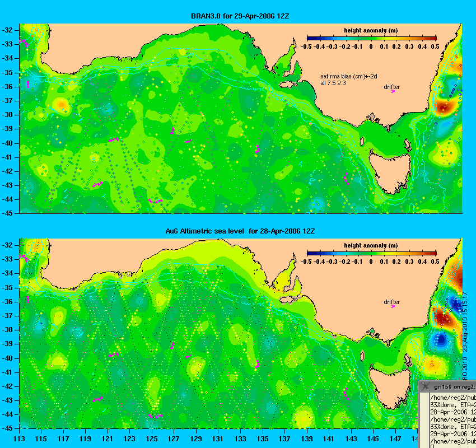Click the X icon in the xterm title bar
Viewport: 476px width, 448px height.
coord(426,386)
